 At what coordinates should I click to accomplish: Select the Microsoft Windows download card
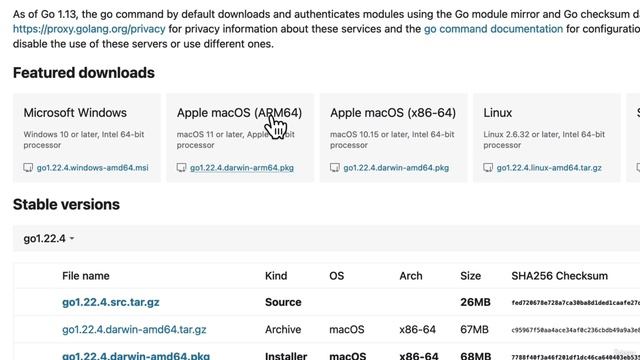point(87,138)
